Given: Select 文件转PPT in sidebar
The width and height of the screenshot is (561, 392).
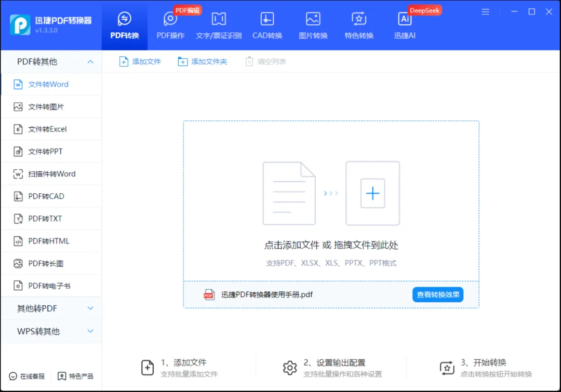Looking at the screenshot, I should [51, 151].
